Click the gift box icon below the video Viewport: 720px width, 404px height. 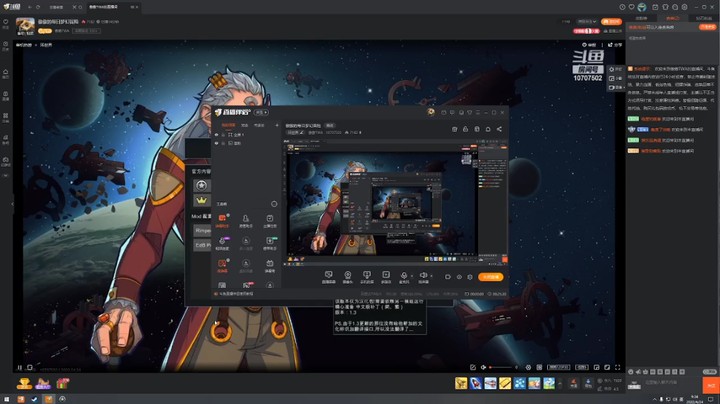click(x=62, y=383)
